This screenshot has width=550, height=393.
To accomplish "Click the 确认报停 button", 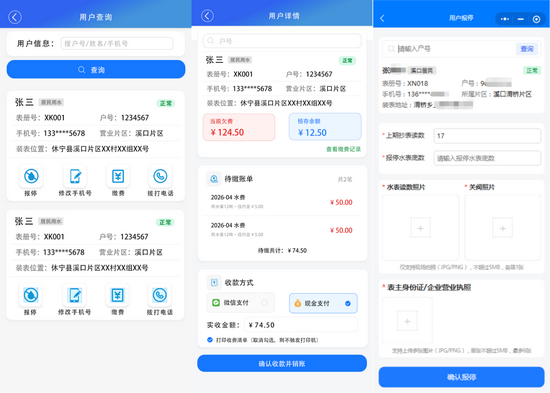I will [x=461, y=377].
